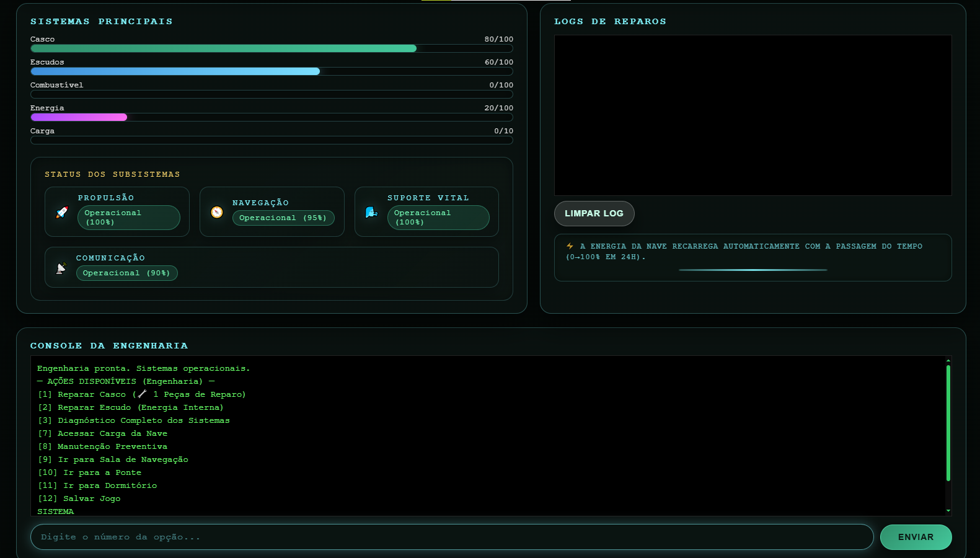Click the lightning bolt energy tip icon
Screen dimensions: 980x558
click(x=570, y=246)
